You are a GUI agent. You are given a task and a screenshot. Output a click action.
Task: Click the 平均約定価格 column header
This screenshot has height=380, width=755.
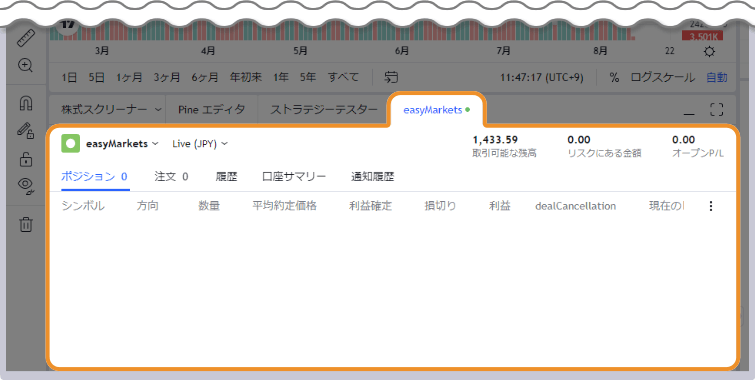[285, 206]
